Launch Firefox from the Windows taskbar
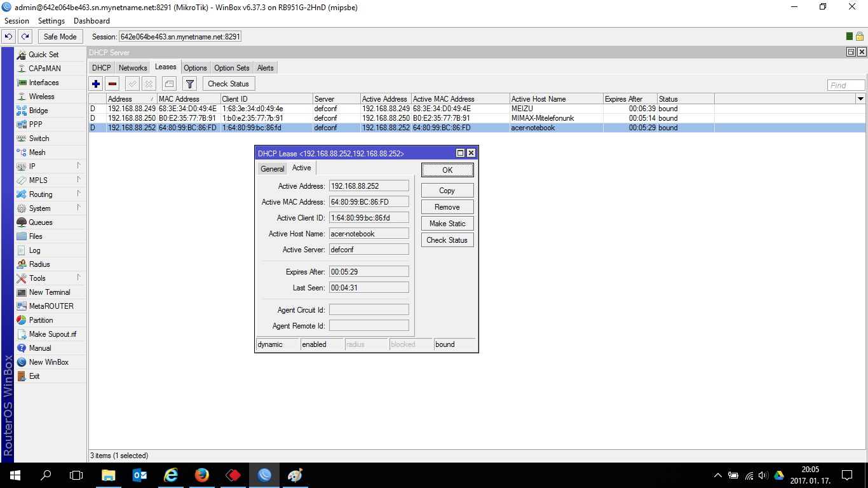 coord(201,475)
